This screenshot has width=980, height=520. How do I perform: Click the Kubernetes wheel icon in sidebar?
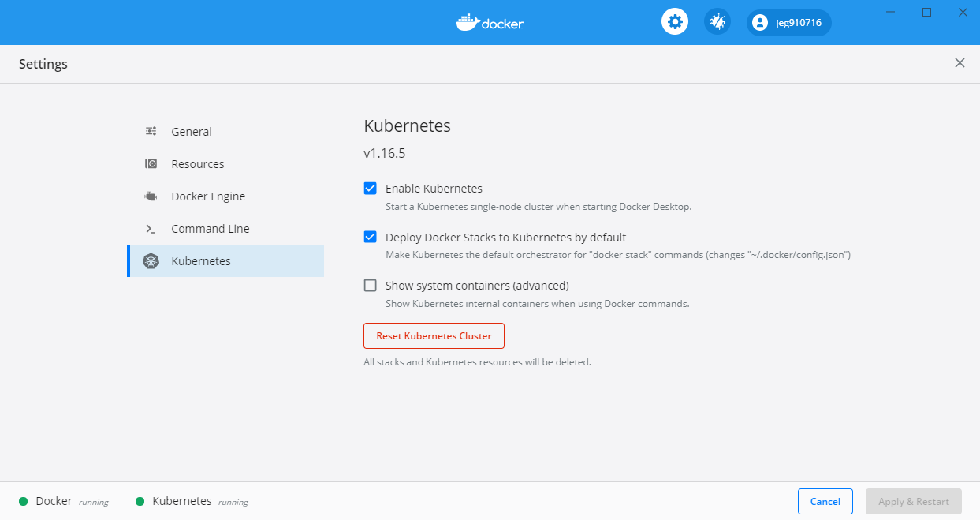(151, 261)
